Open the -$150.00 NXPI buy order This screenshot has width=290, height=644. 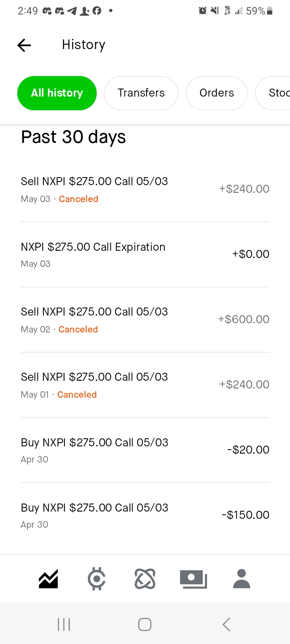pos(145,515)
